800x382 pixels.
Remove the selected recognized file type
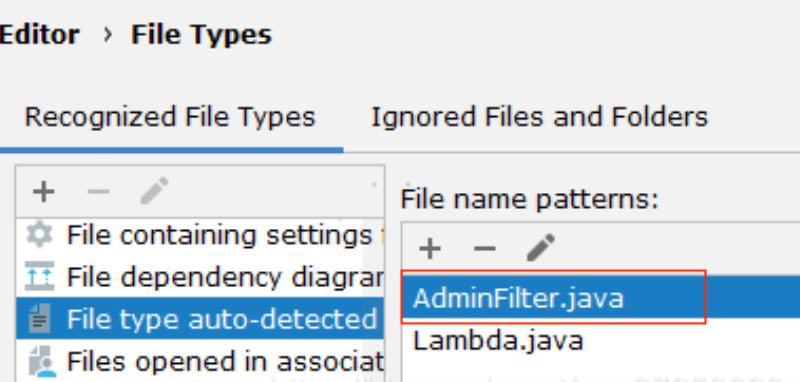click(98, 192)
